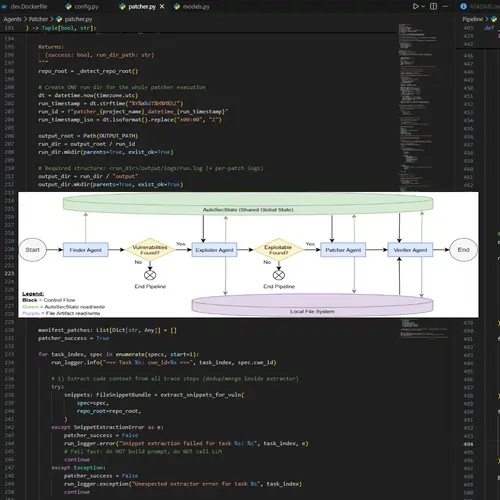500x500 pixels.
Task: Click the Exploiter Agent box
Action: tap(214, 250)
